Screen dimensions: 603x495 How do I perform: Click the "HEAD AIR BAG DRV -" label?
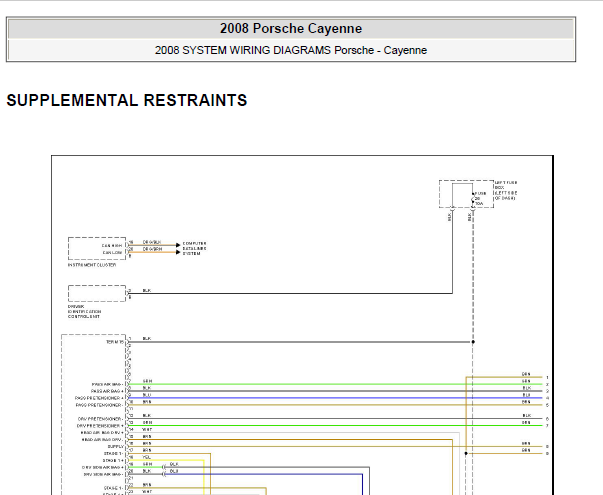click(x=102, y=440)
